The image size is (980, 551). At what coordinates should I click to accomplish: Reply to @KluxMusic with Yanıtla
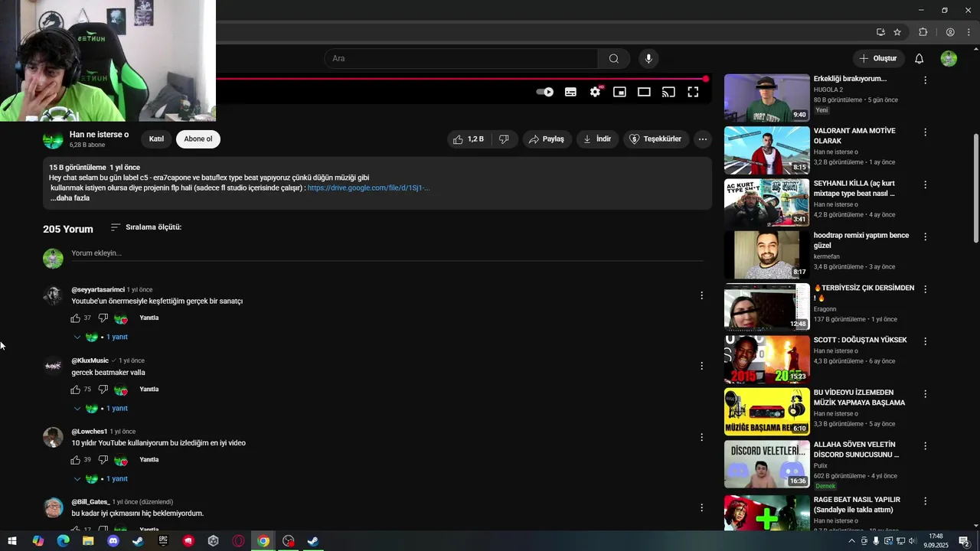(x=149, y=390)
